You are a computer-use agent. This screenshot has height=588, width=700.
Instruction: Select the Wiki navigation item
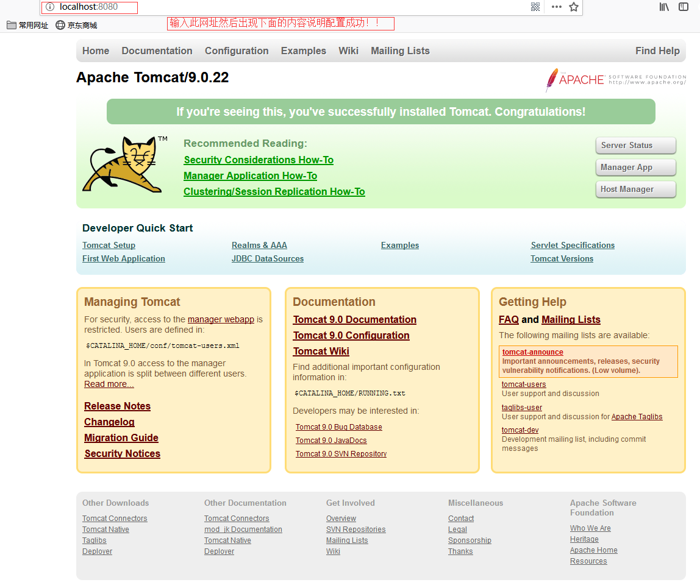[348, 51]
